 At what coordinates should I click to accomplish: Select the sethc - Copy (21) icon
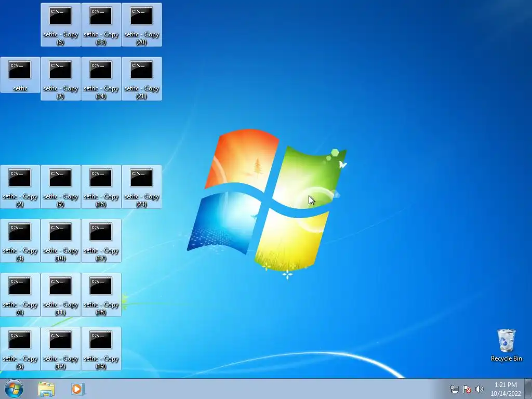tap(141, 79)
